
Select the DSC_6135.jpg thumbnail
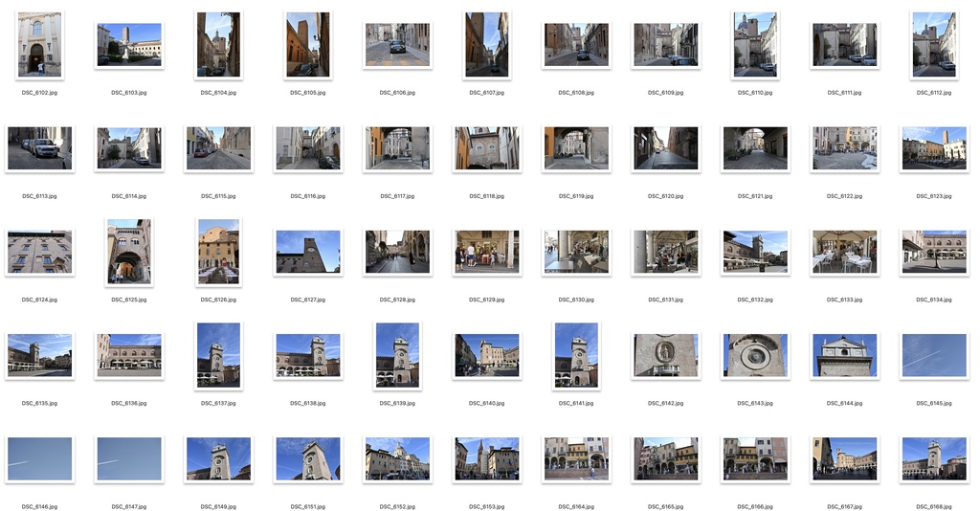pos(39,355)
